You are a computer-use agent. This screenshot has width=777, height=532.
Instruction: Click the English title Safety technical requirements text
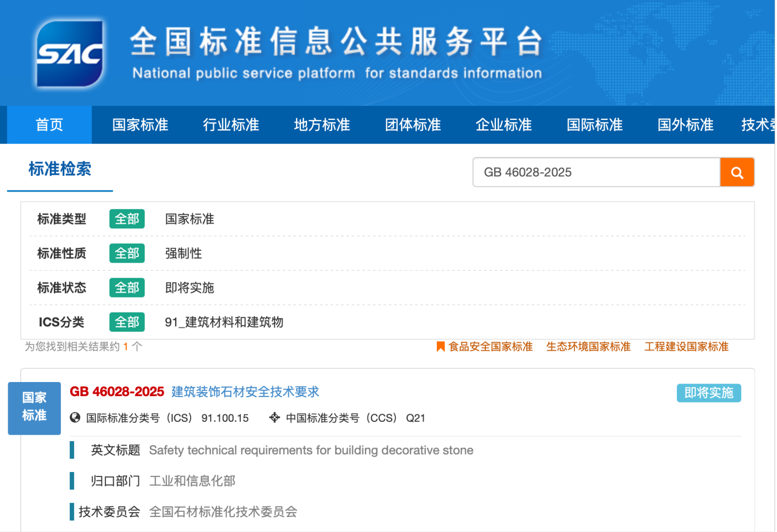click(x=311, y=450)
